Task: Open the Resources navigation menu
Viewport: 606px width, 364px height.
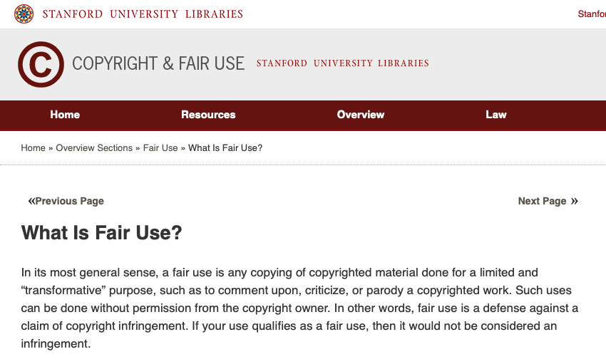Action: coord(208,115)
